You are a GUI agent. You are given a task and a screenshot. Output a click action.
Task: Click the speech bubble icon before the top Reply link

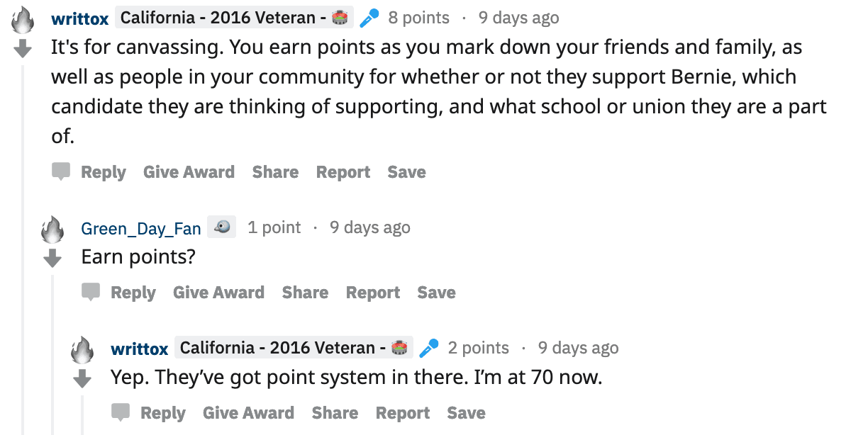coord(61,171)
